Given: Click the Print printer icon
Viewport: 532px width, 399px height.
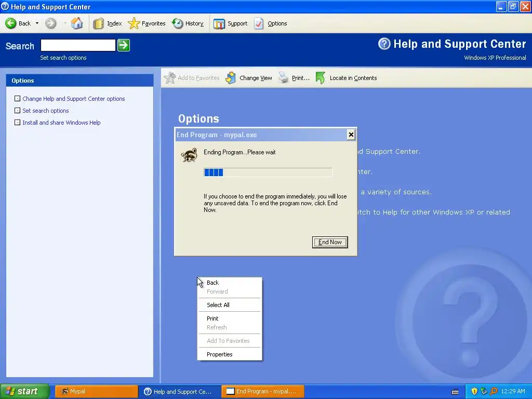Looking at the screenshot, I should coord(283,78).
